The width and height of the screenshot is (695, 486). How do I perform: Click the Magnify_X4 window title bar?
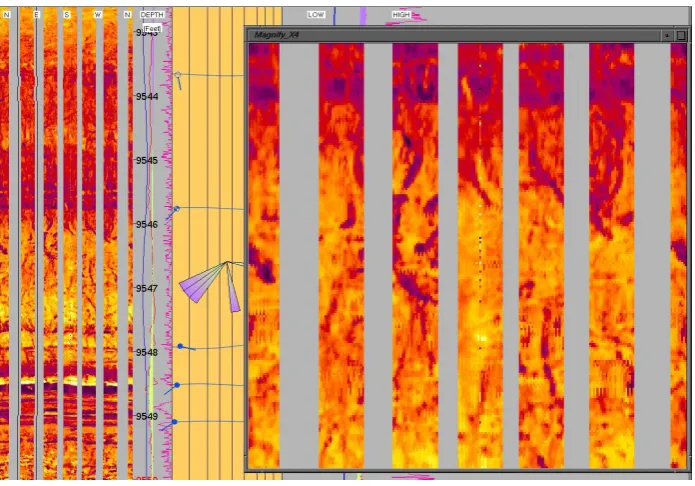455,35
